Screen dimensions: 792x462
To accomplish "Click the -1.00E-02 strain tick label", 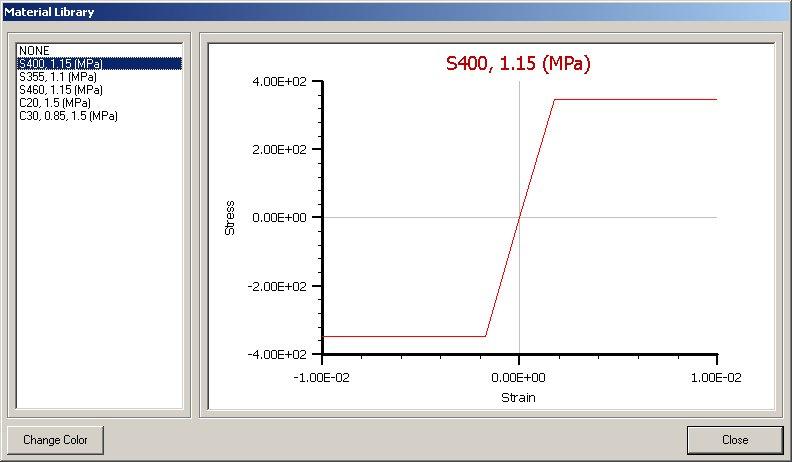I will 321,376.
